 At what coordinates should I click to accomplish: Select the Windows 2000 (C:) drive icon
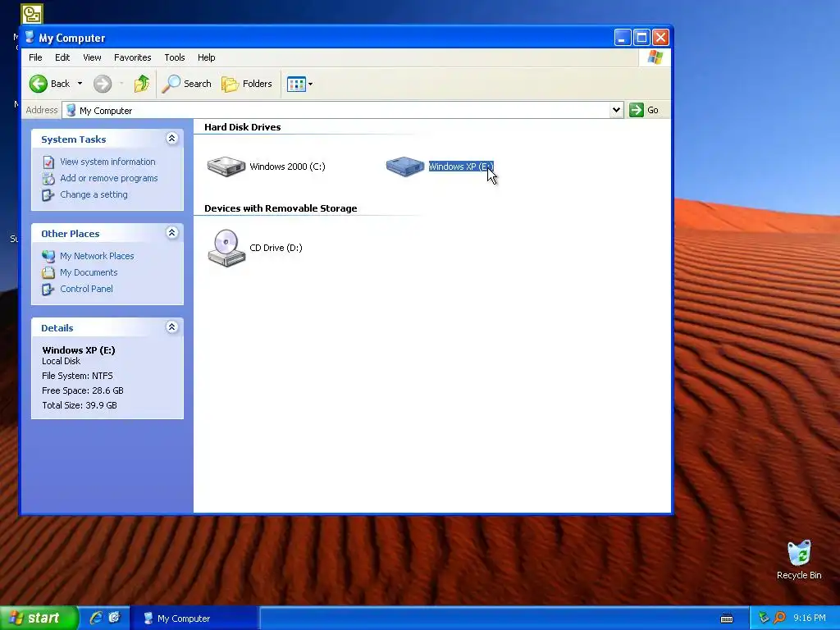[226, 166]
